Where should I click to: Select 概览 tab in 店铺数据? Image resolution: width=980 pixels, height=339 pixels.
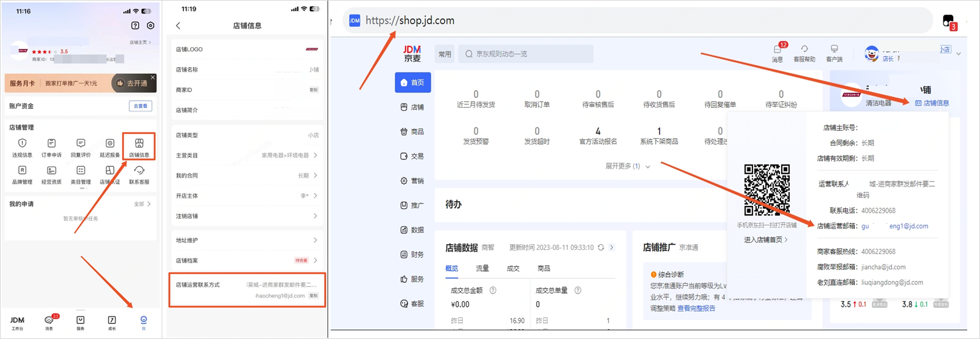pos(452,269)
